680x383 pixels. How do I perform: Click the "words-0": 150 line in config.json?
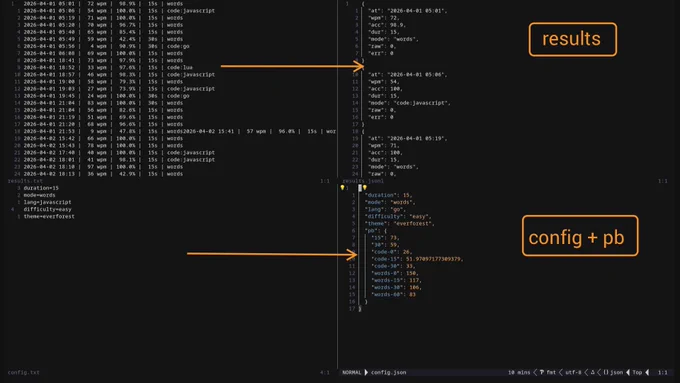click(395, 273)
